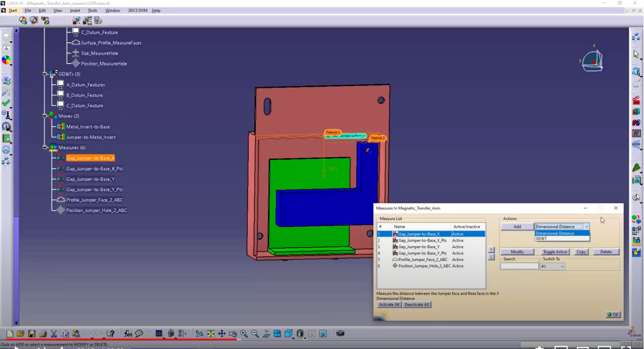Select the Fly Mode airplane icon
The height and width of the screenshot is (349, 644).
199,333
